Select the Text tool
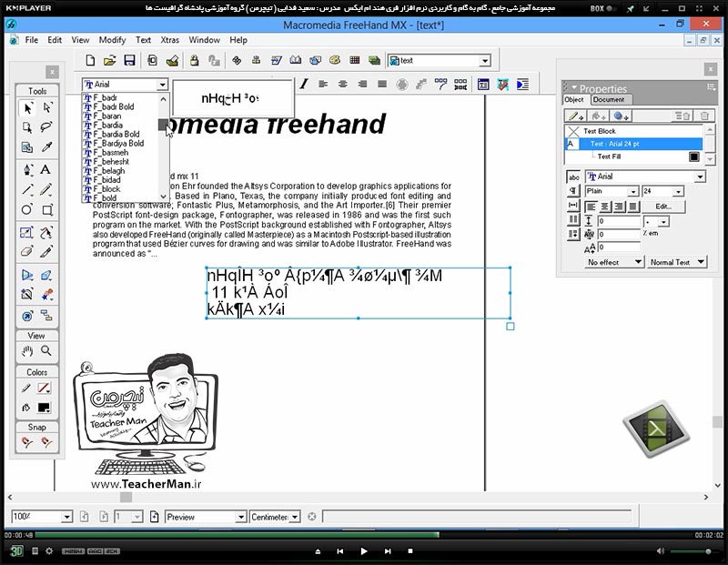 [45, 169]
